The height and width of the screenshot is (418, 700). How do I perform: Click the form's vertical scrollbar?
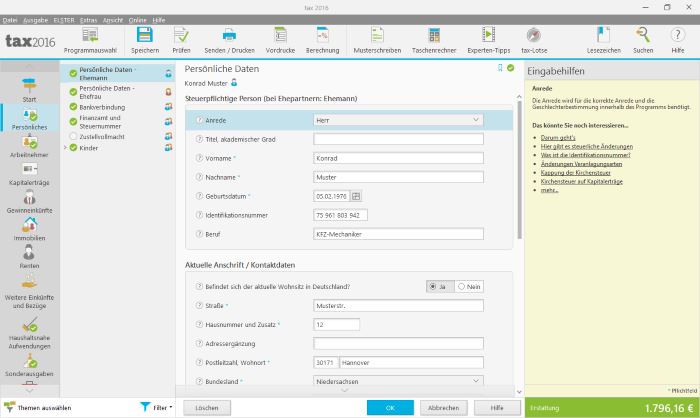519,170
